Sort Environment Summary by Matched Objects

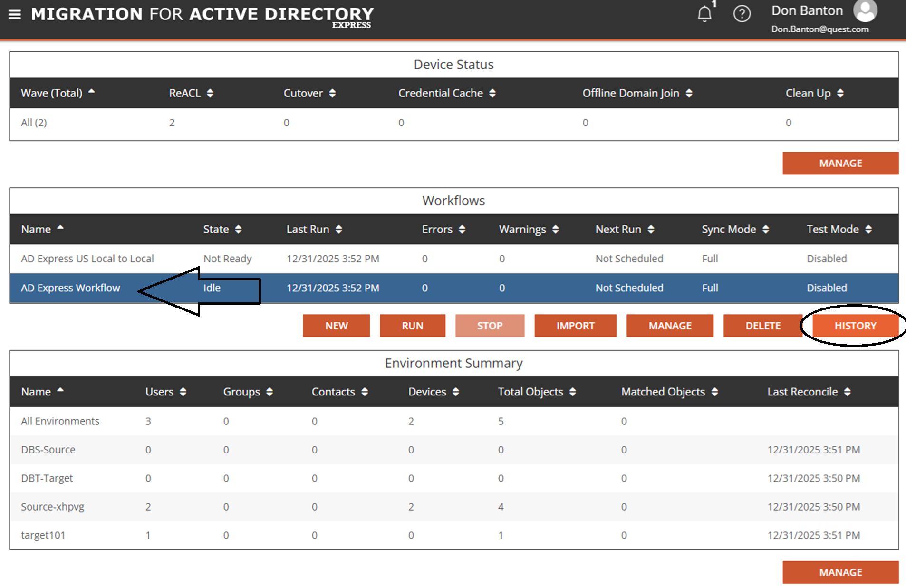pyautogui.click(x=669, y=392)
